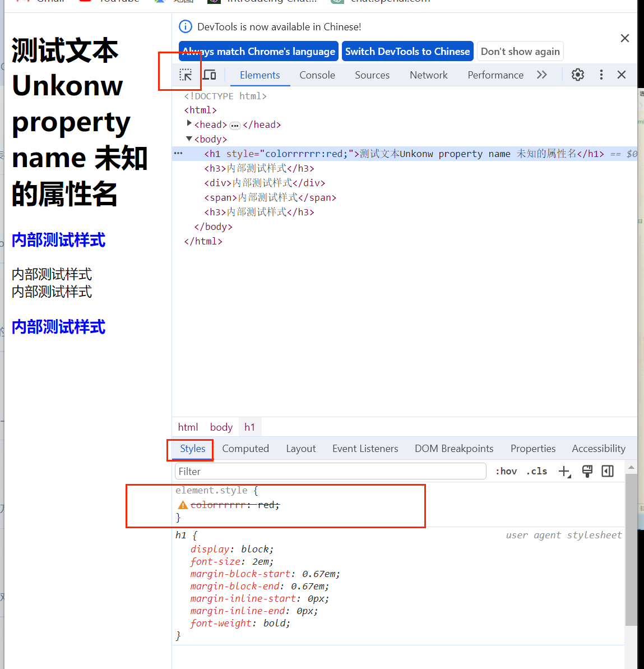
Task: Add a new style rule plus icon
Action: (564, 472)
